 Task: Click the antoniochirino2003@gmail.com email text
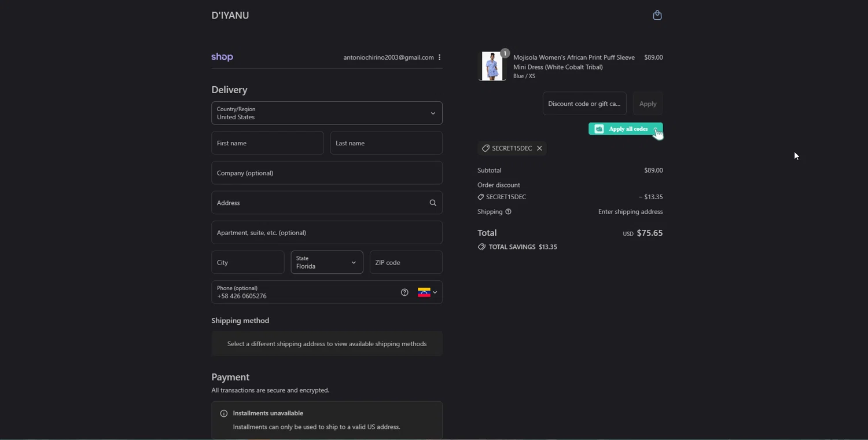[x=388, y=57]
